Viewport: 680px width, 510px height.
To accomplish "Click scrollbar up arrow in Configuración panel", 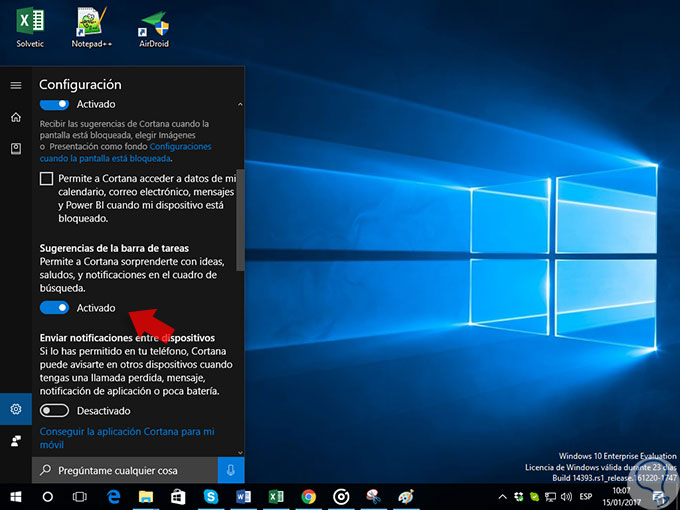I will point(240,104).
